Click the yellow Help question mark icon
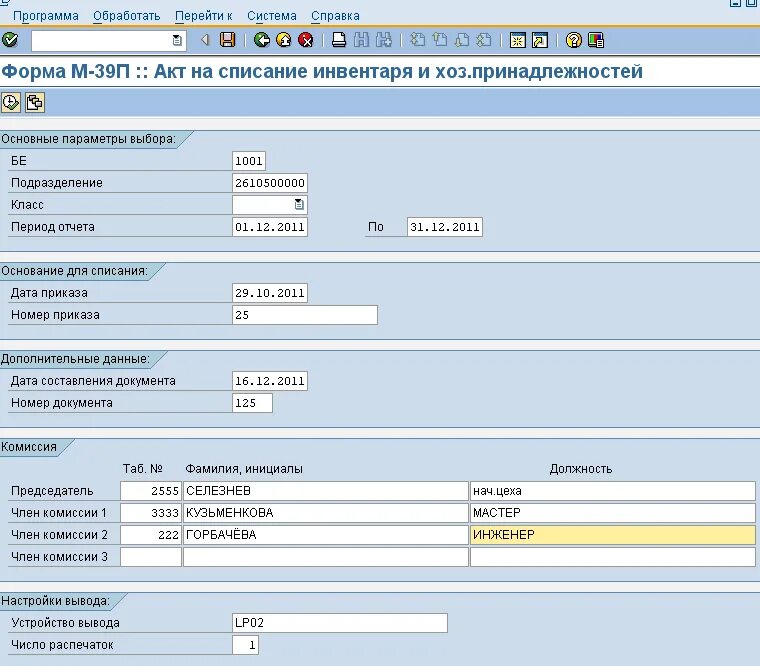760x666 pixels. [573, 40]
